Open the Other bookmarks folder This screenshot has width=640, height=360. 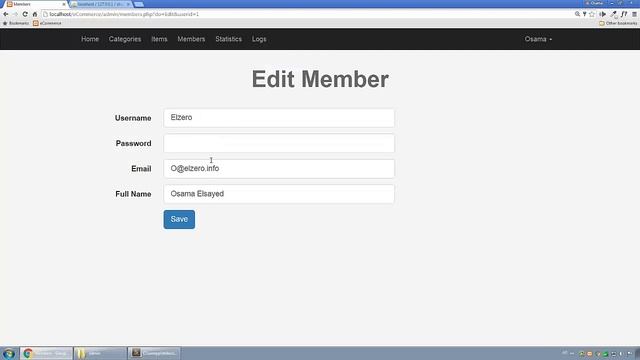coord(618,23)
